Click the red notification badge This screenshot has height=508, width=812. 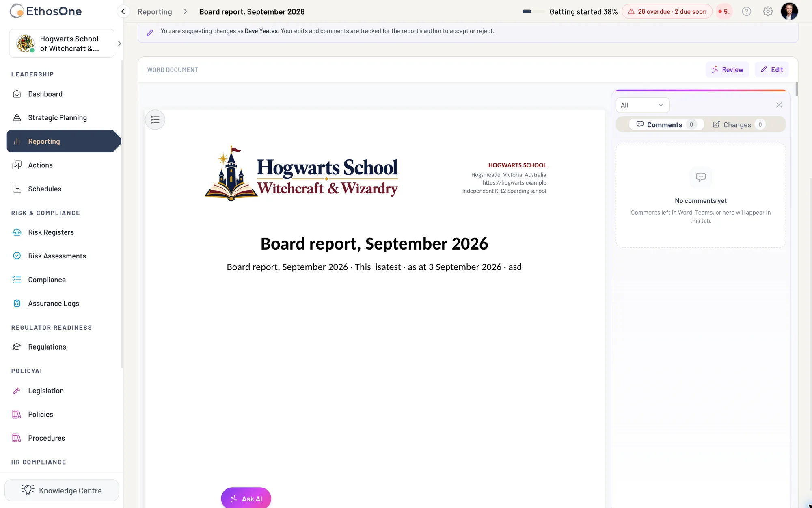click(x=724, y=11)
